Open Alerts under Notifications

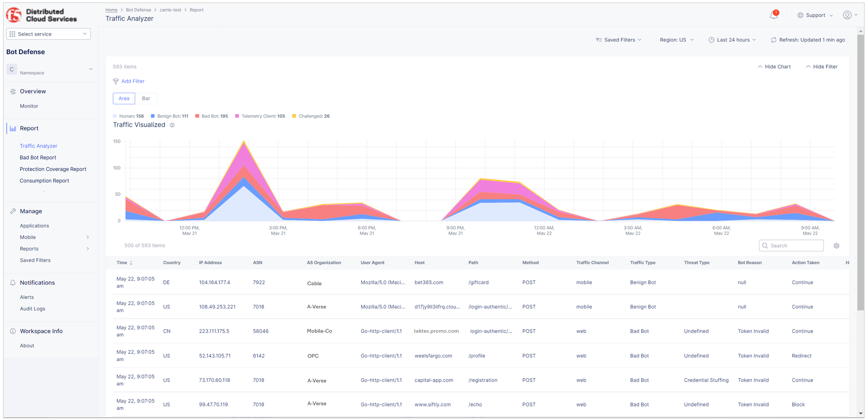[x=27, y=297]
